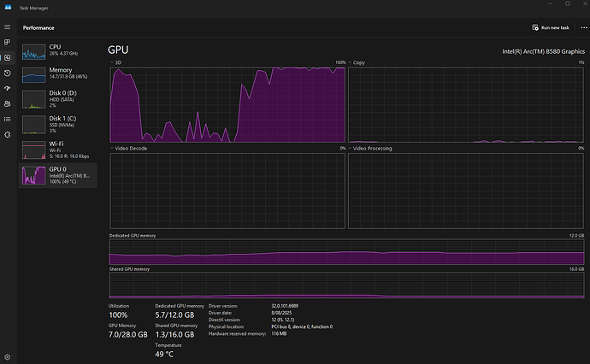Open the Users page icon
590x364 pixels.
point(7,103)
